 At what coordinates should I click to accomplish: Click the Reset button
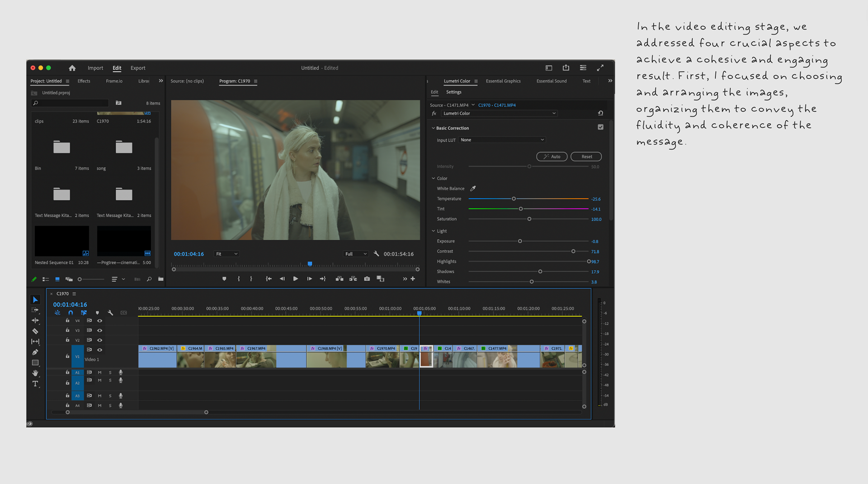point(586,157)
